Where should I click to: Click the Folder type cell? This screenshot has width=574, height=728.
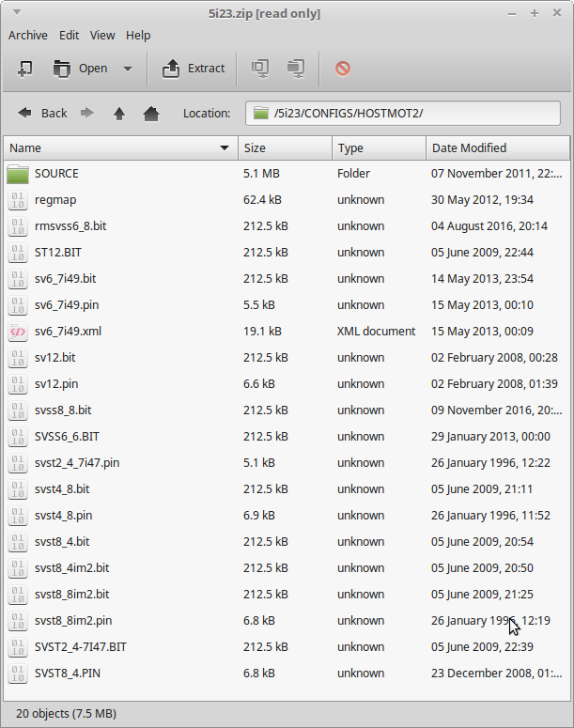pyautogui.click(x=353, y=174)
